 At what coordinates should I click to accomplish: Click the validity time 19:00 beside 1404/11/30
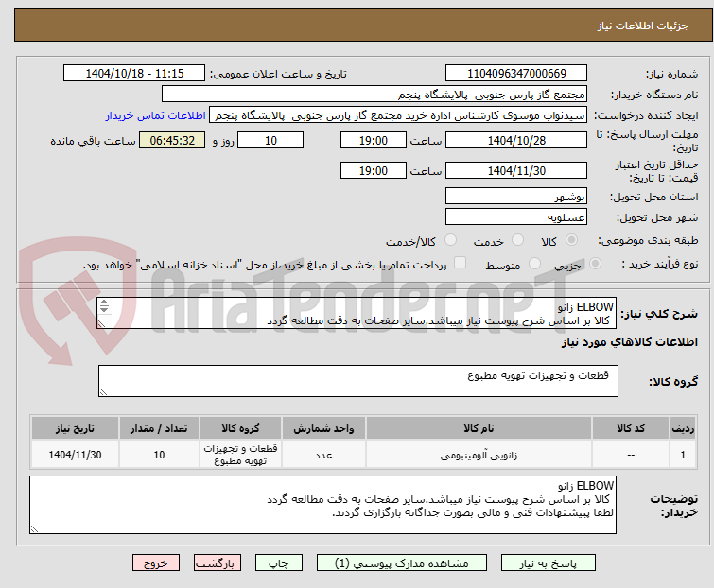373,170
